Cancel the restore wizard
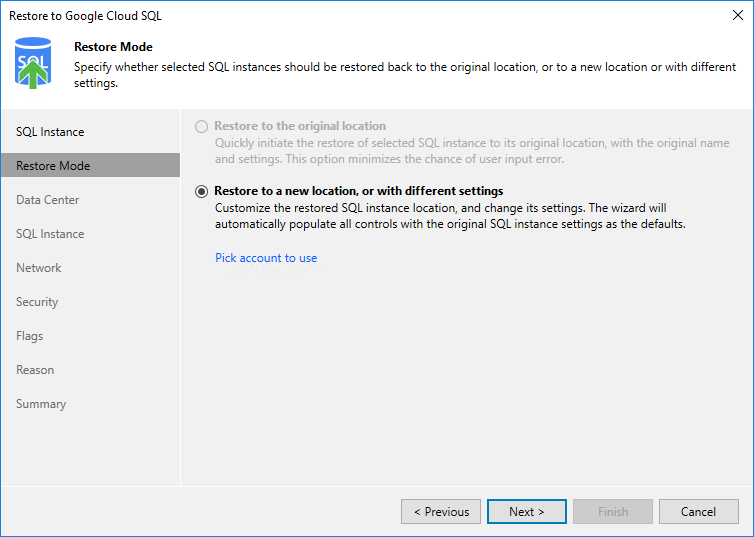 click(x=698, y=512)
